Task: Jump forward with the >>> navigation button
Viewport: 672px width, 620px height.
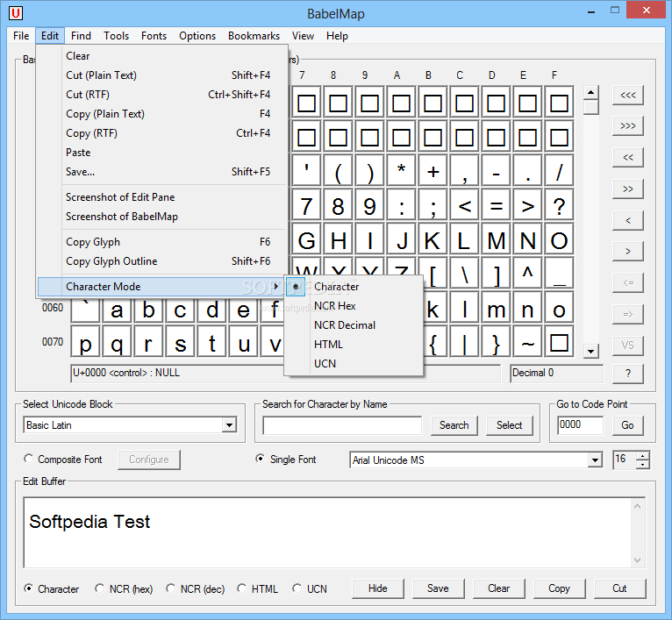Action: tap(628, 126)
